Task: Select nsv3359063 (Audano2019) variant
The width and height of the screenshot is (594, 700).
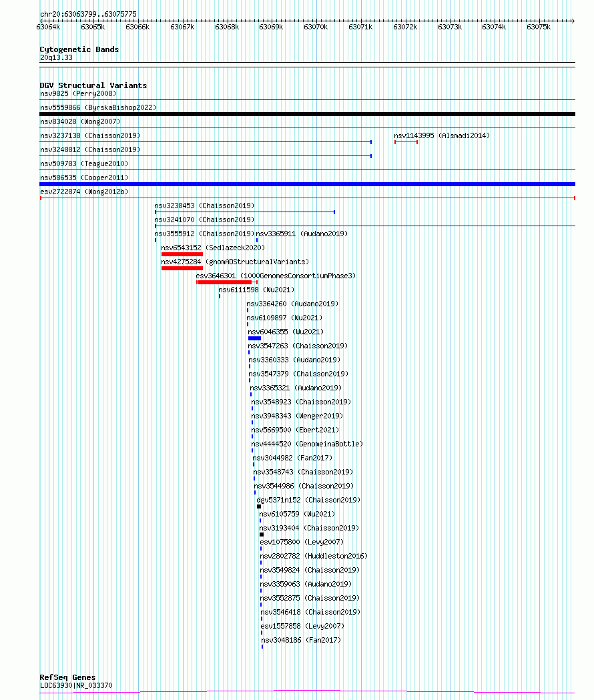Action: [x=306, y=585]
